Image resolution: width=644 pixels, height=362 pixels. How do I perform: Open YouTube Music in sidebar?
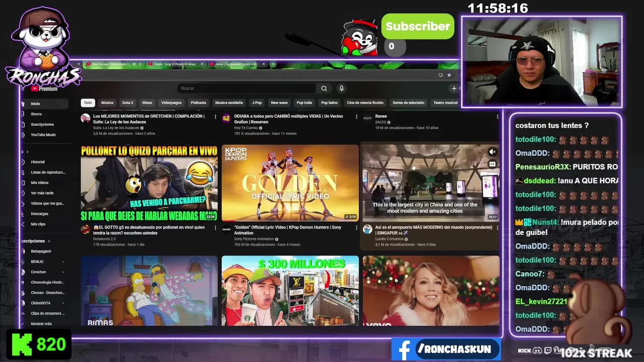coord(44,135)
